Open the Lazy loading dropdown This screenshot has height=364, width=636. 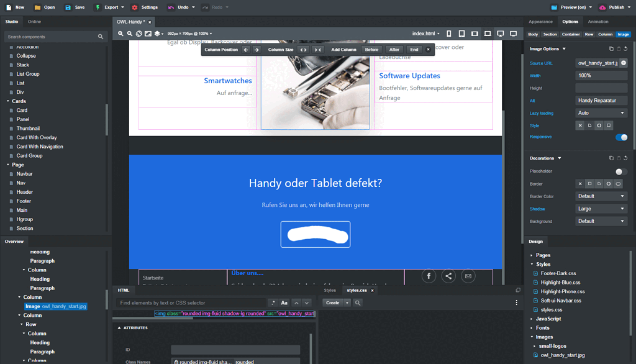(x=600, y=112)
